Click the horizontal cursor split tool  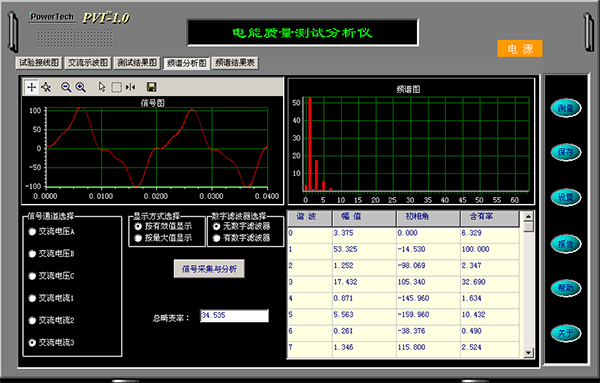[x=130, y=87]
